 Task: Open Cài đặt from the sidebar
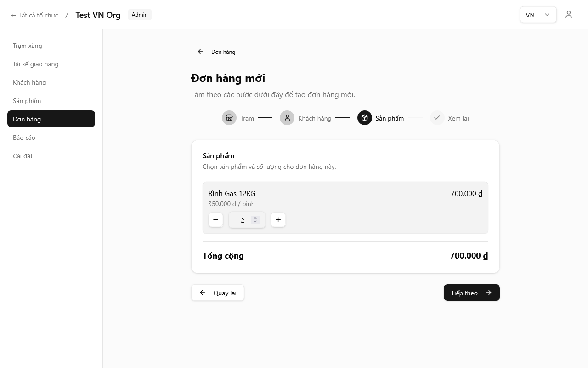pos(23,156)
